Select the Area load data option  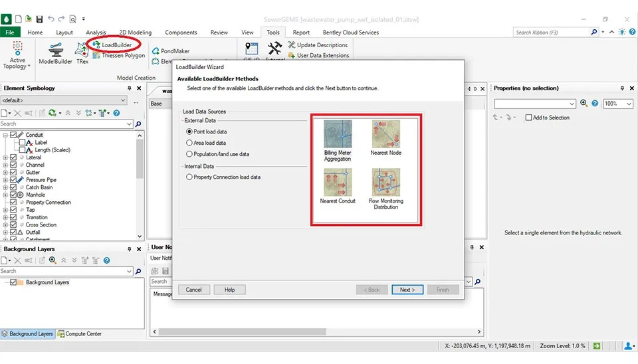click(189, 143)
